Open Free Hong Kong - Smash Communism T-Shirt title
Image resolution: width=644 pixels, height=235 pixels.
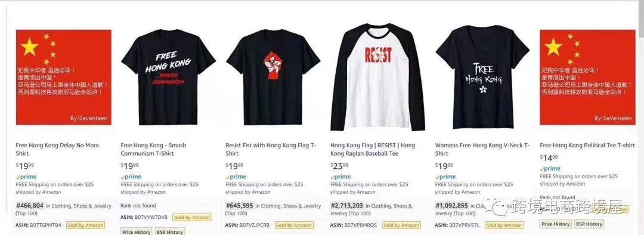153,149
